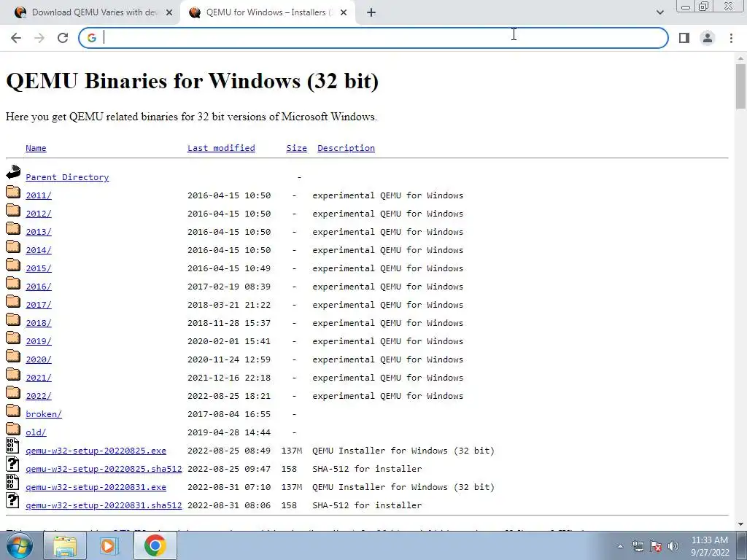This screenshot has width=747, height=560.
Task: Download qemu-w32-setup-20220825.exe
Action: (96, 451)
